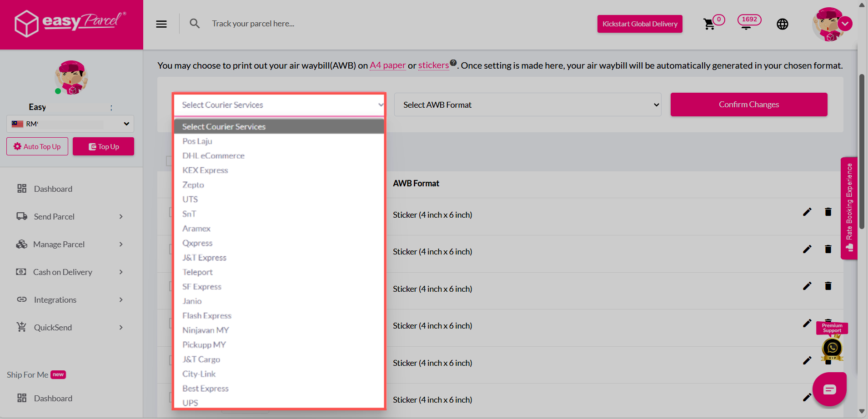Select Qxpress from courier list
The height and width of the screenshot is (419, 868).
(279, 243)
